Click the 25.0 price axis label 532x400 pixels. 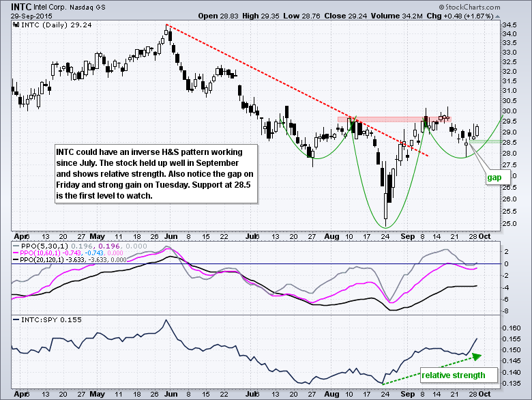(x=509, y=224)
